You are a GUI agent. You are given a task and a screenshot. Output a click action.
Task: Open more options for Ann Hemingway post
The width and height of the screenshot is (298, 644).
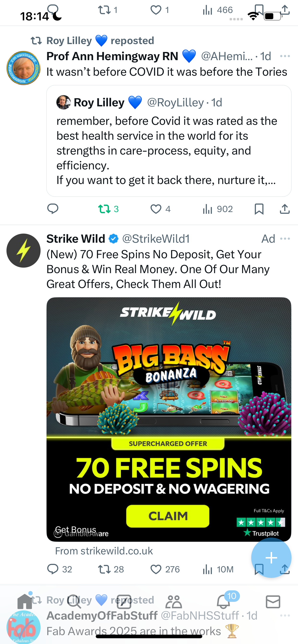click(285, 56)
